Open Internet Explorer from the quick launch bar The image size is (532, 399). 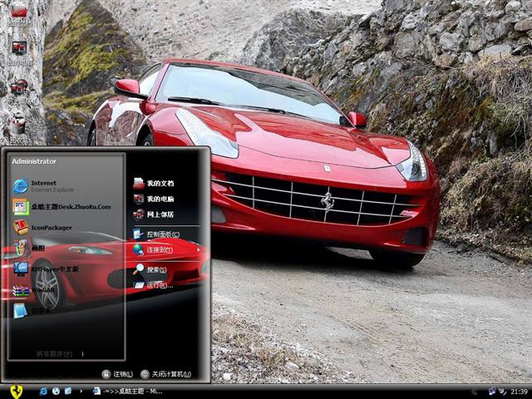[x=43, y=392]
